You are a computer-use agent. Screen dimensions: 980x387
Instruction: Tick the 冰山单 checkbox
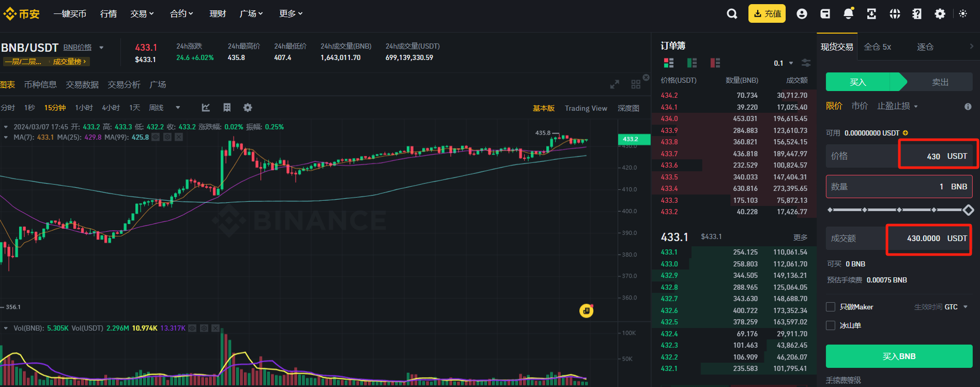[x=831, y=325]
